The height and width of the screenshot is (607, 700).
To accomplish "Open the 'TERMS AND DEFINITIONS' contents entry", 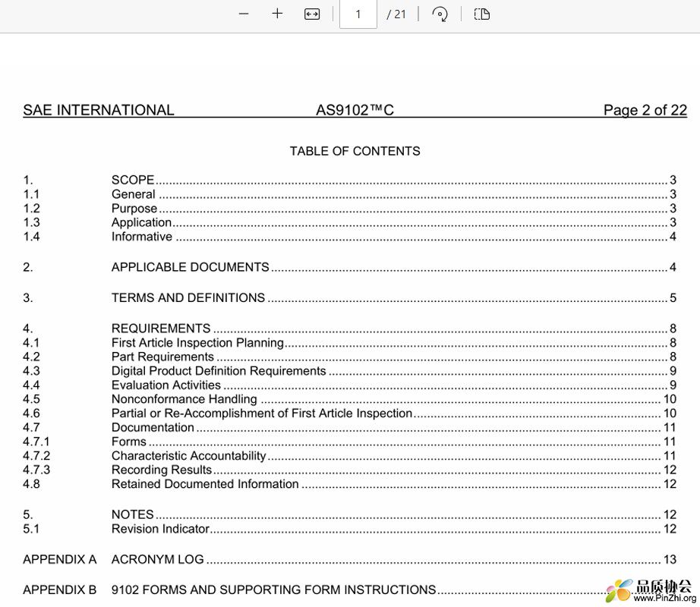I will click(349, 297).
